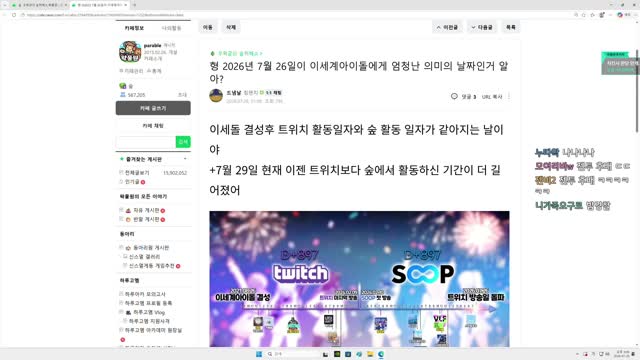Click the Edge icon in taskbar
The width and height of the screenshot is (640, 360).
click(x=380, y=354)
